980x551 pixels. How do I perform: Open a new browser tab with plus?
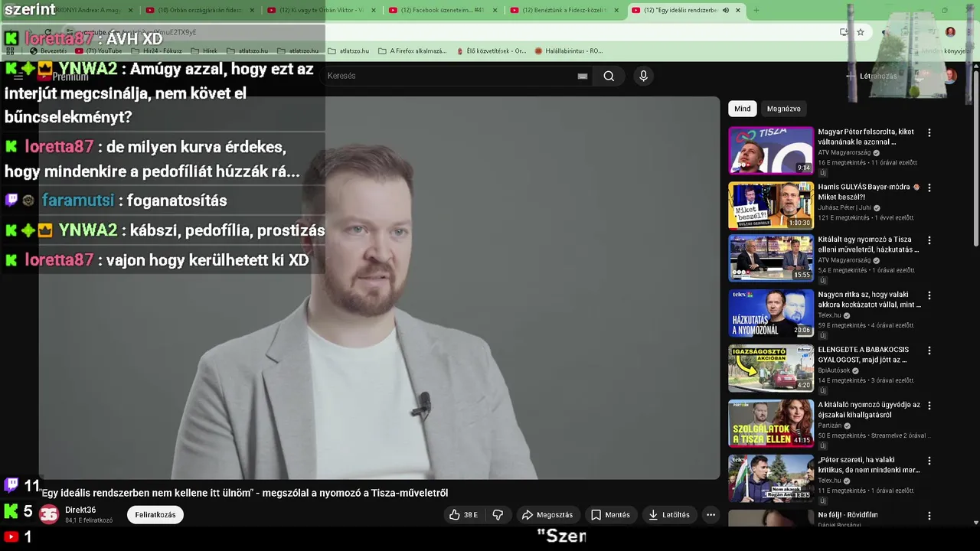(756, 10)
